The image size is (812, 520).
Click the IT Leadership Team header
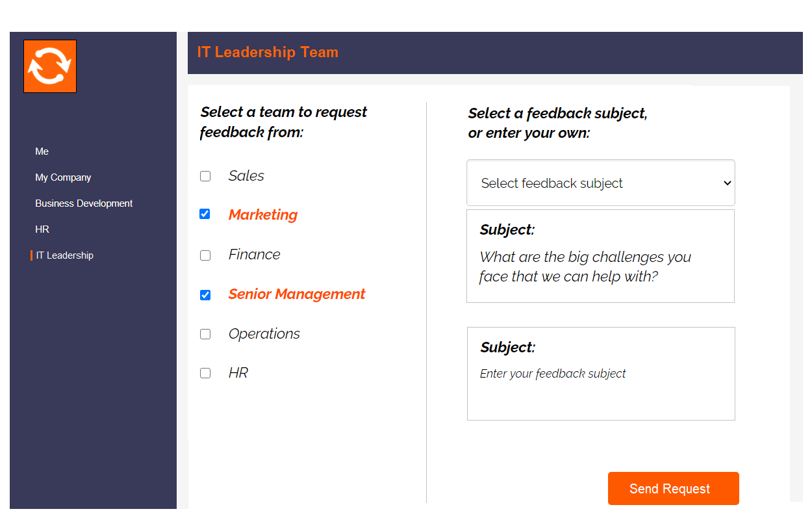[268, 53]
